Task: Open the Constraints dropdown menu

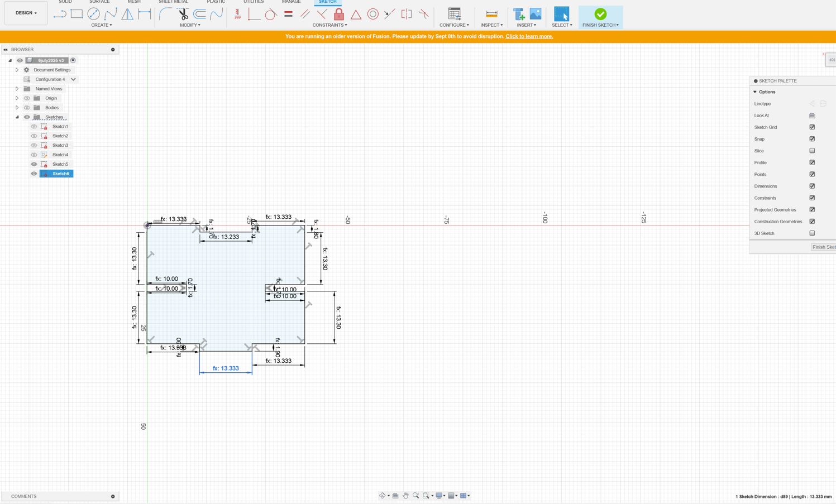Action: (x=329, y=25)
